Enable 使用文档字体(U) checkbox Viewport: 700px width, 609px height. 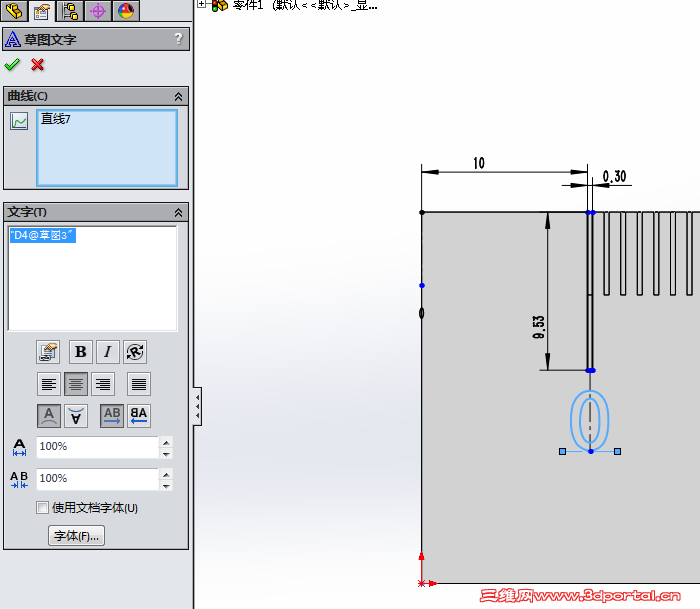[42, 508]
